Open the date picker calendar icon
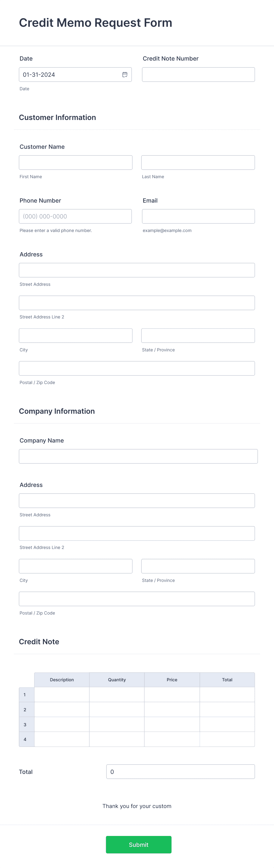 125,74
